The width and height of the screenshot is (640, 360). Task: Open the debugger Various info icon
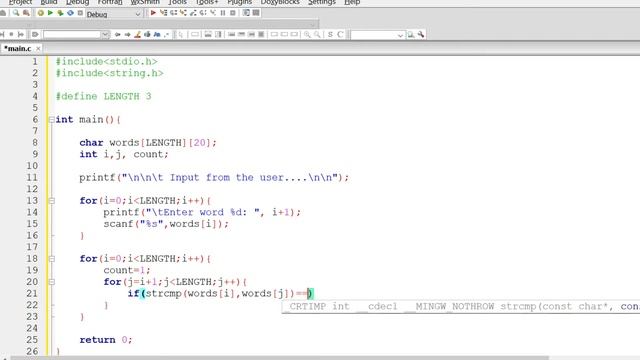[256, 13]
